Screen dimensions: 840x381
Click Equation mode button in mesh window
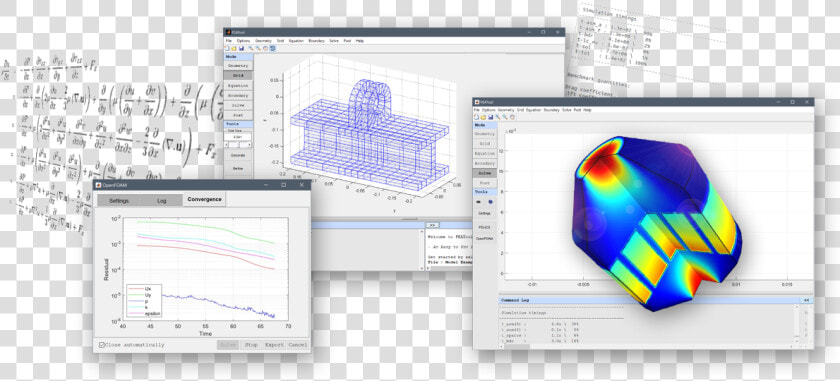pos(238,86)
